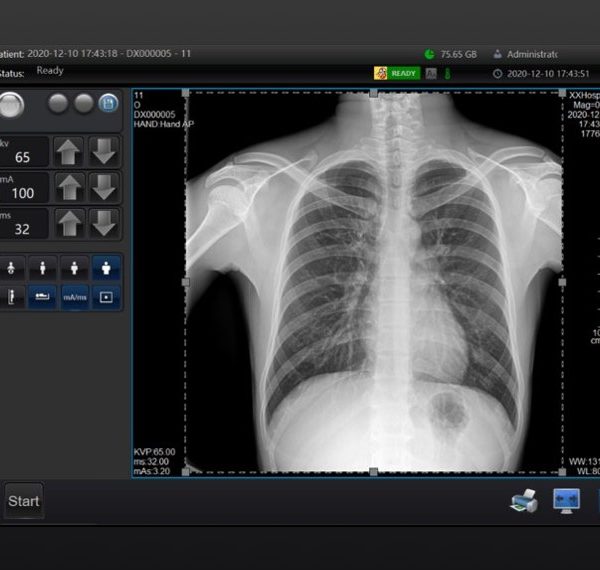Click the green thermometer status icon
This screenshot has width=600, height=570.
coord(447,73)
